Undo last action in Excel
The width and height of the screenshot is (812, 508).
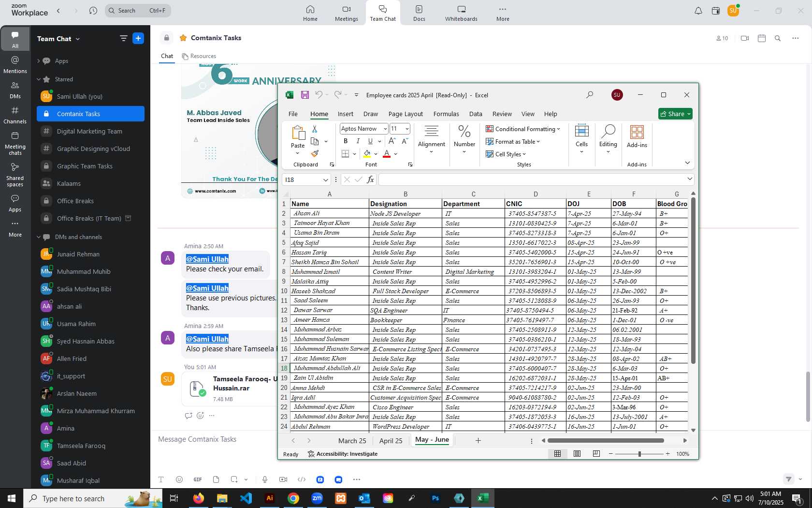pos(319,95)
